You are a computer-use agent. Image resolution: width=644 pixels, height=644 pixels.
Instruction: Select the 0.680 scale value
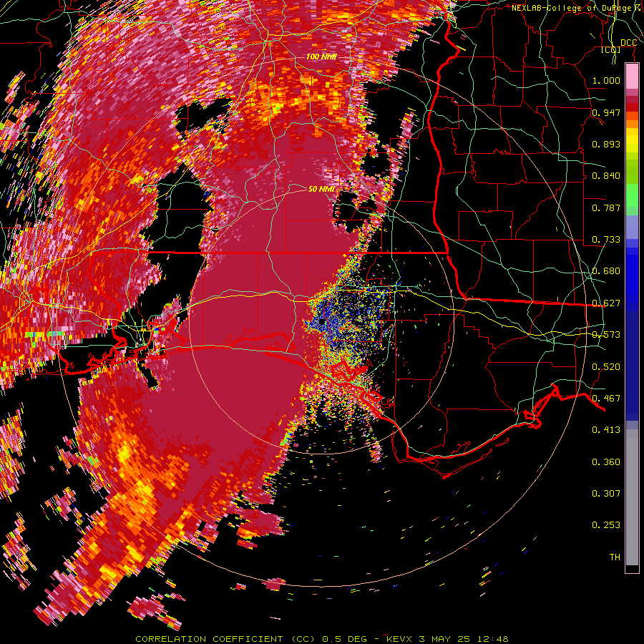[x=606, y=271]
